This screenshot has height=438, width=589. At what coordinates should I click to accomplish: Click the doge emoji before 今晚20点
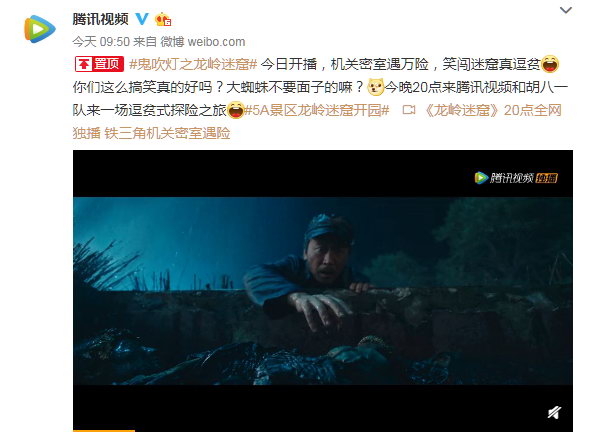pos(375,87)
